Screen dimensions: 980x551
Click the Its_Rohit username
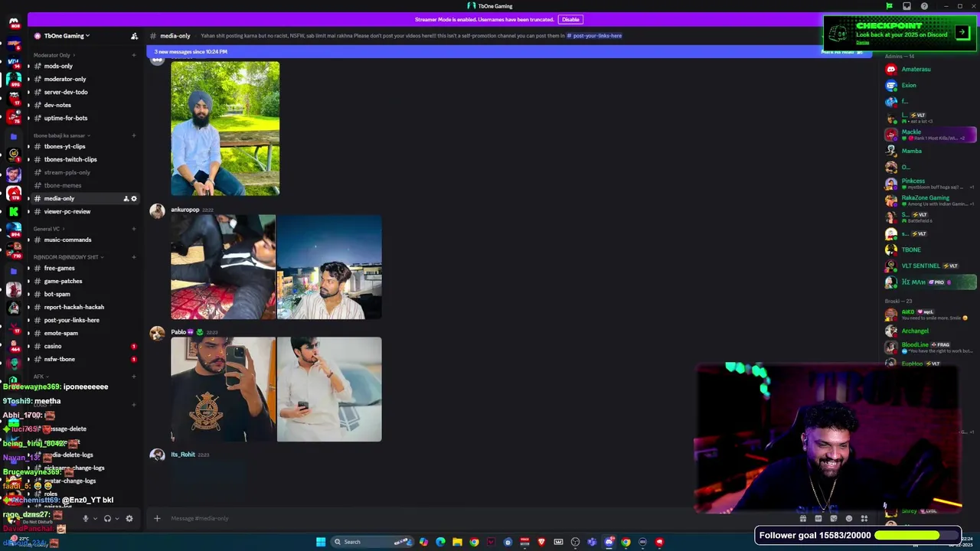[183, 455]
